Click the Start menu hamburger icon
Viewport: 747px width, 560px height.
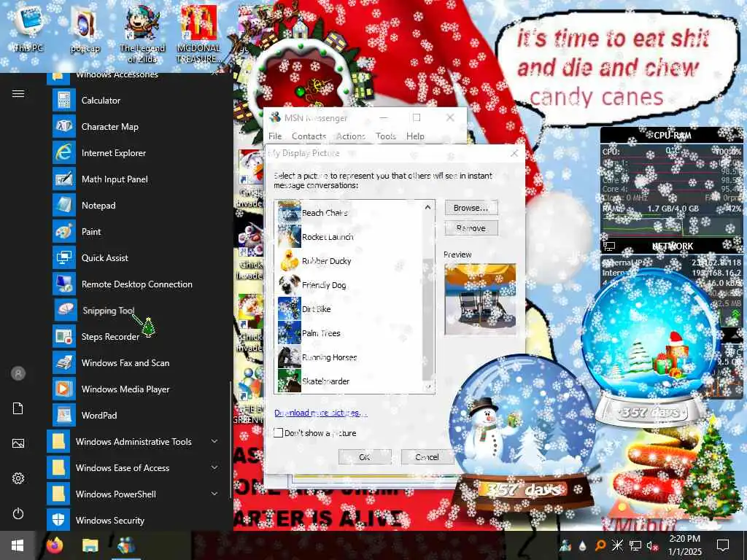[18, 93]
